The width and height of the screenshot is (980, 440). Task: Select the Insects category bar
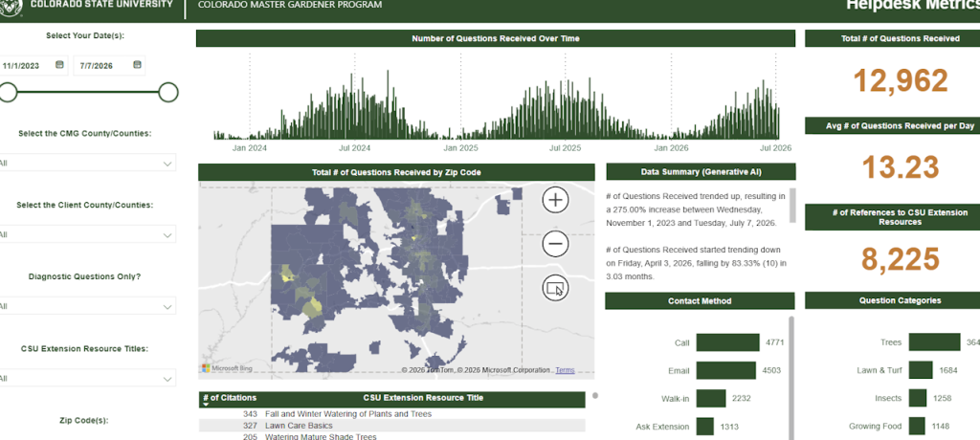pos(918,398)
